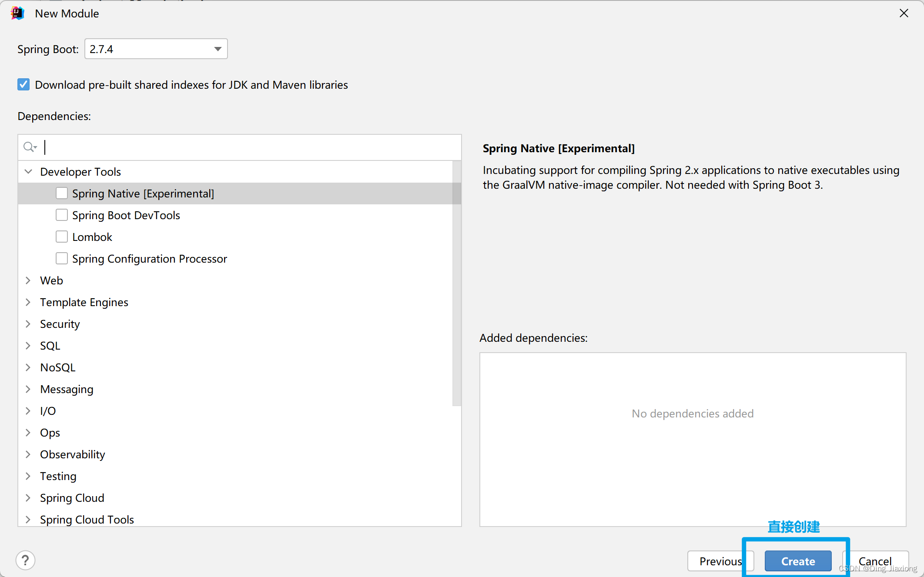Select the Security category label
924x577 pixels.
[60, 324]
